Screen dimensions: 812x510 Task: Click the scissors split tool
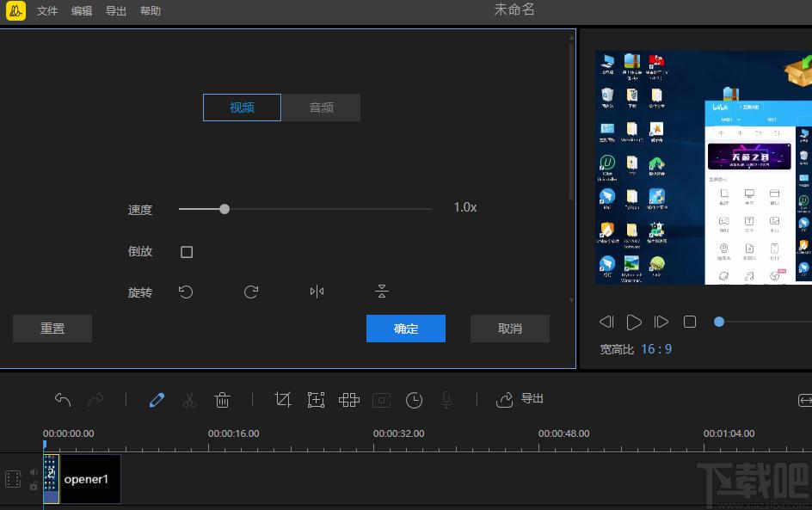coord(189,400)
